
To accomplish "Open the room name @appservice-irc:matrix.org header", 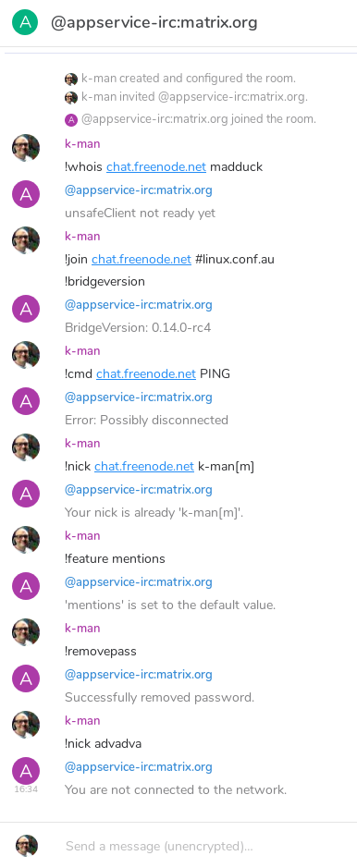I will [x=154, y=23].
